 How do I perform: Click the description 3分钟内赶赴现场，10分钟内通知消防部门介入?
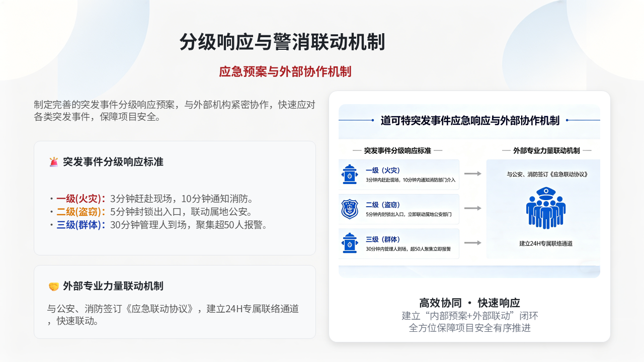(x=411, y=179)
